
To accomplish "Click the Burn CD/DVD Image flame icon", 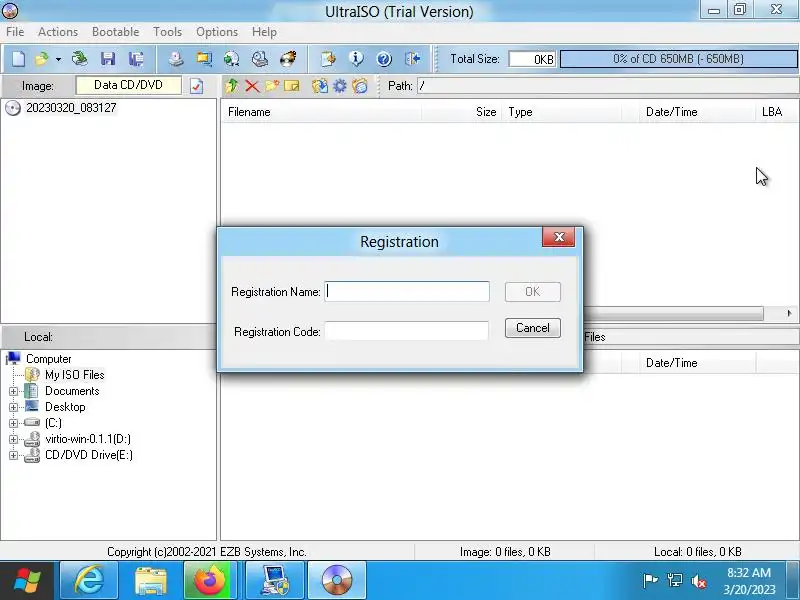I will 288,59.
